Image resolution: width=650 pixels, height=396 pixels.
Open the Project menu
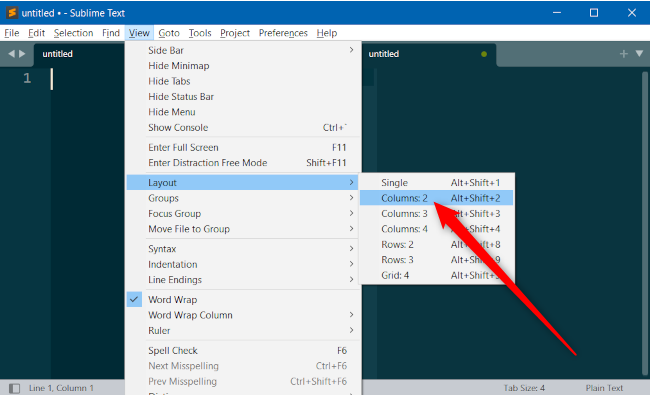pyautogui.click(x=235, y=33)
